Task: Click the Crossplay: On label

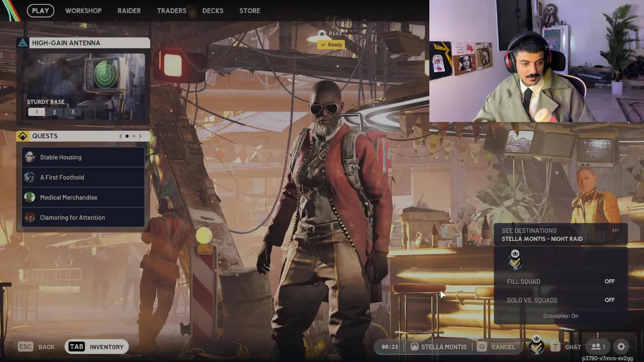Action: [x=560, y=316]
